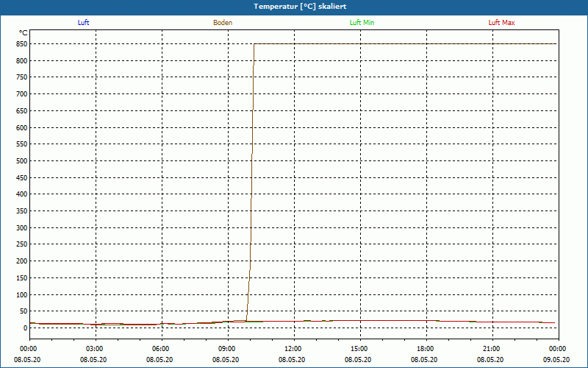Click the 03:00 time axis label
588x368 pixels.
96,349
